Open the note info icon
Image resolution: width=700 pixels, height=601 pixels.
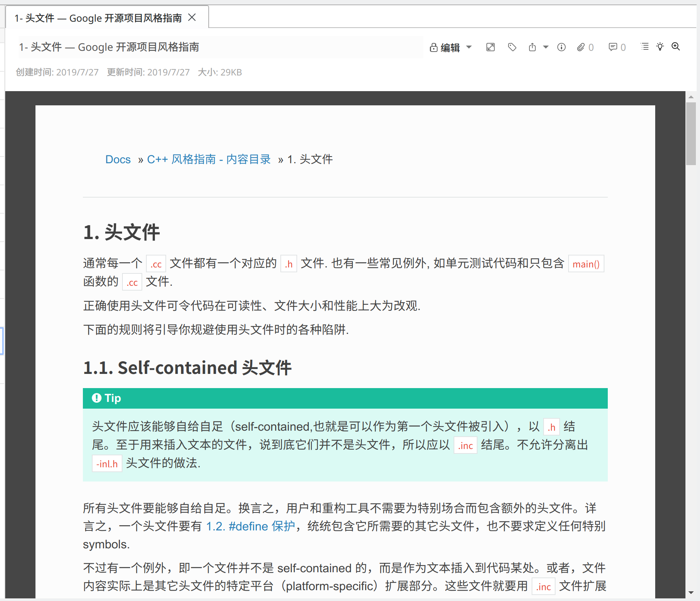pyautogui.click(x=561, y=47)
